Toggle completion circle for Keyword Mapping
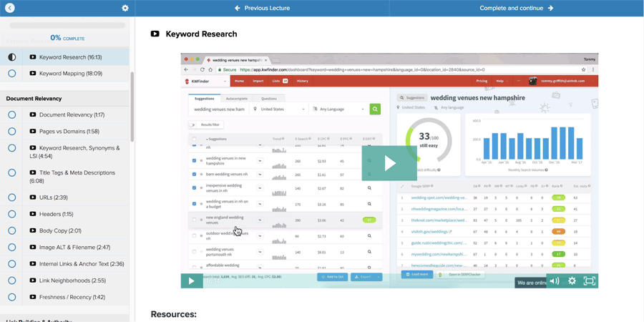This screenshot has width=644, height=322. (12, 74)
